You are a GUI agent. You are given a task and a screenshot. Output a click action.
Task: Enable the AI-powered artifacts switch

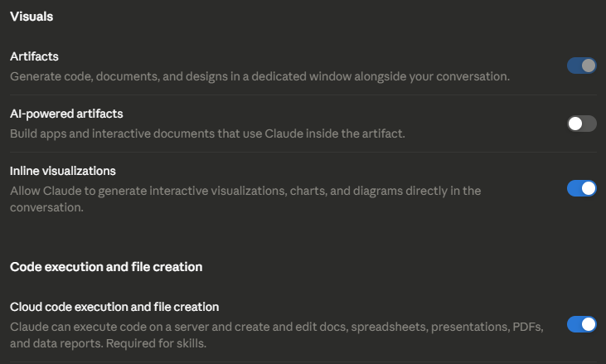(x=582, y=124)
